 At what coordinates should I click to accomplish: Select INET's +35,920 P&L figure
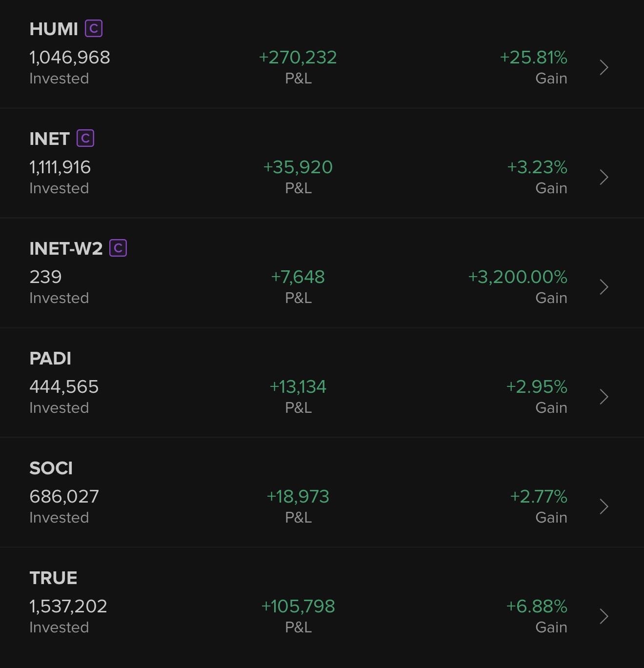pyautogui.click(x=298, y=167)
